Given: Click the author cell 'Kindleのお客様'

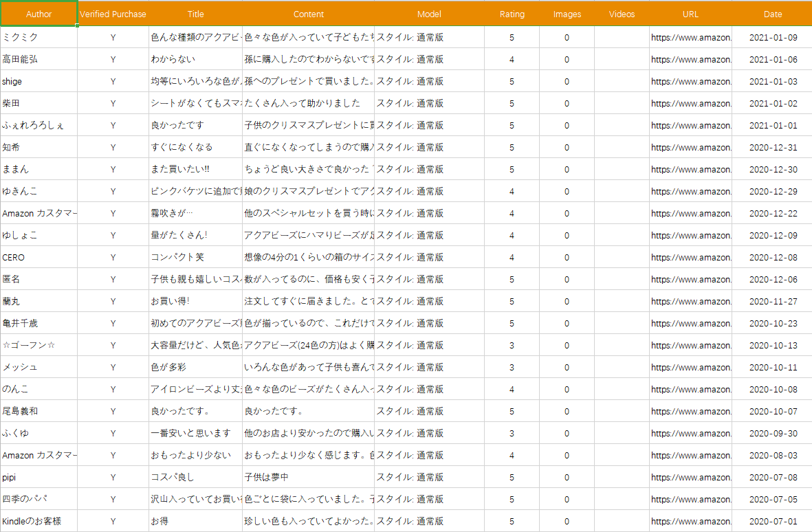Looking at the screenshot, I should (x=39, y=521).
